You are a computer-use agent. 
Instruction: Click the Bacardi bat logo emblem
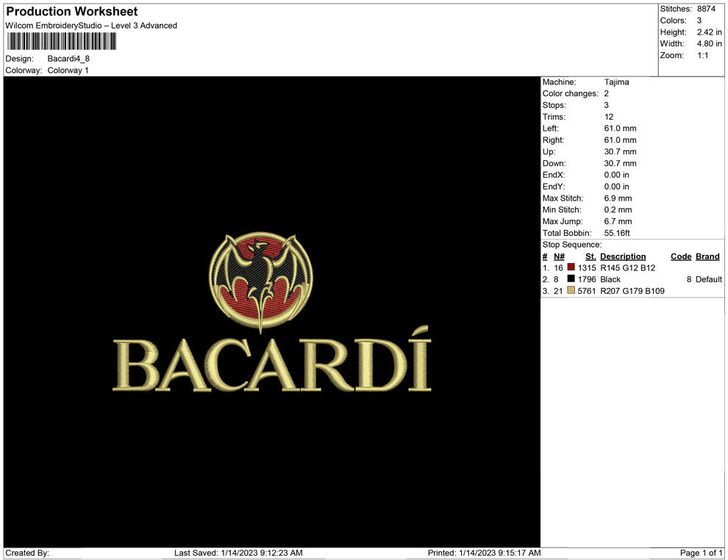coord(261,281)
